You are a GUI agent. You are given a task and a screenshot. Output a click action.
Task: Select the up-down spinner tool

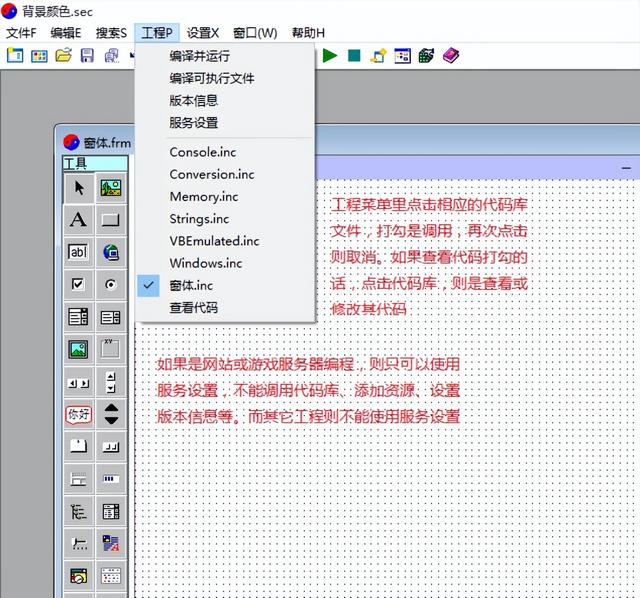(x=111, y=414)
